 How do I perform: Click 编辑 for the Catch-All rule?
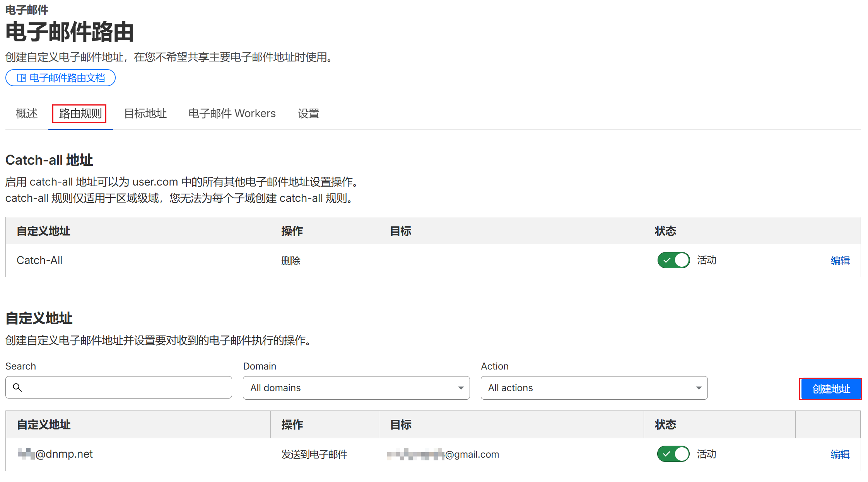pyautogui.click(x=840, y=261)
